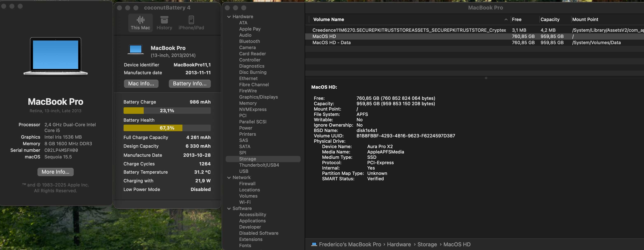Open the Ethernet hardware entry

coord(248,79)
